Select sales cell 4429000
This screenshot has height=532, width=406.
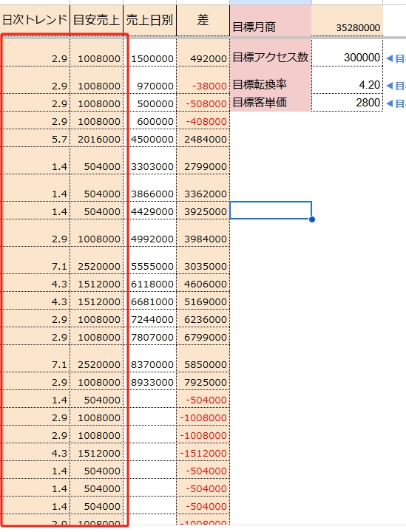(x=149, y=211)
